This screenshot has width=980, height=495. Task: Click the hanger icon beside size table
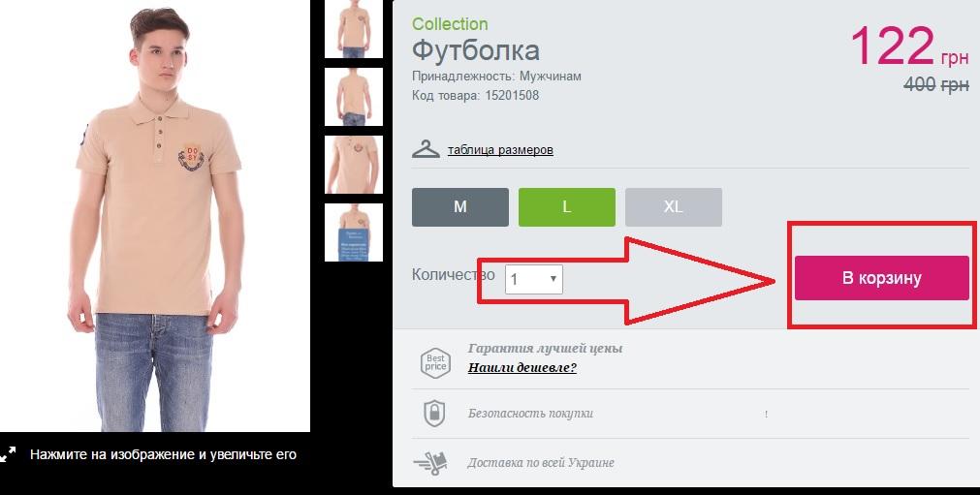click(426, 150)
